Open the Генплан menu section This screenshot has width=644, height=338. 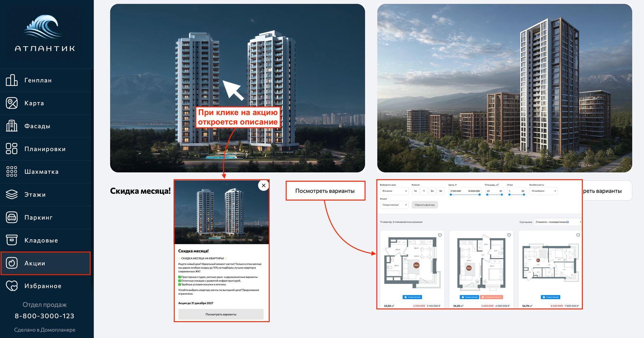(46, 80)
